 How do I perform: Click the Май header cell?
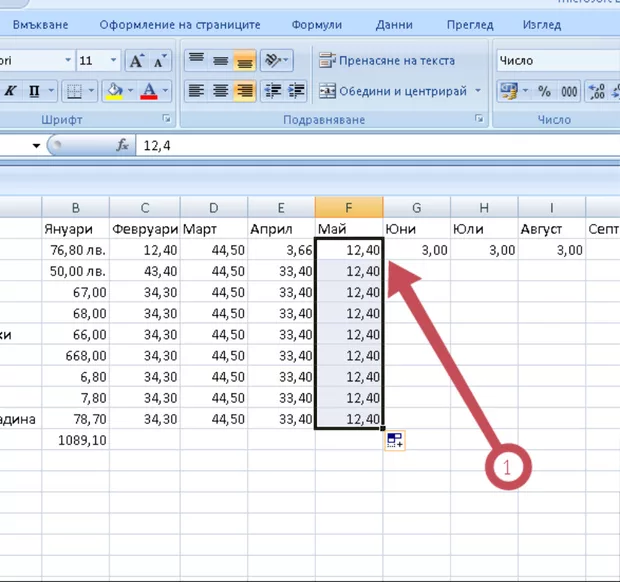(x=349, y=229)
